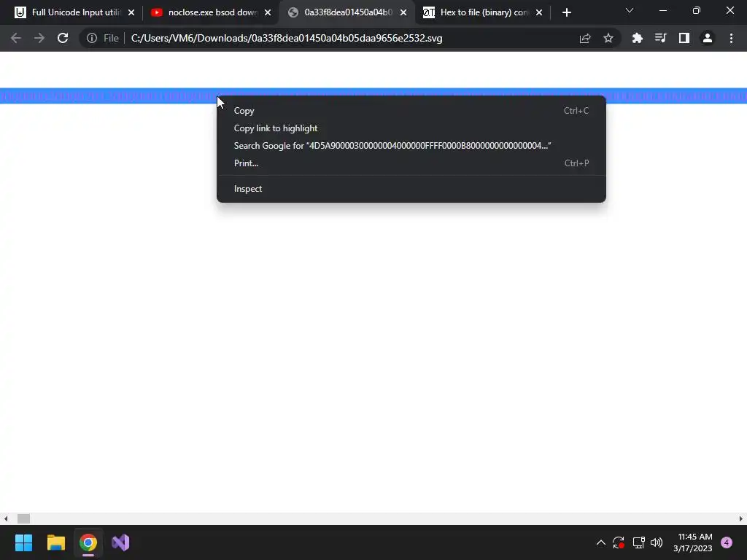747x560 pixels.
Task: Reload the SVG page
Action: click(x=63, y=38)
